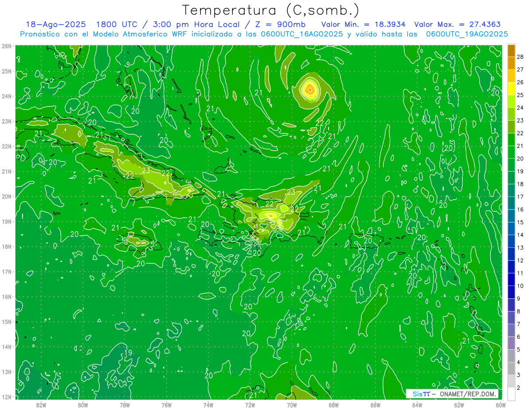Viewport: 532px width, 411px height.
Task: Click "Valor Min. = 18.3934" text
Action: click(x=364, y=25)
